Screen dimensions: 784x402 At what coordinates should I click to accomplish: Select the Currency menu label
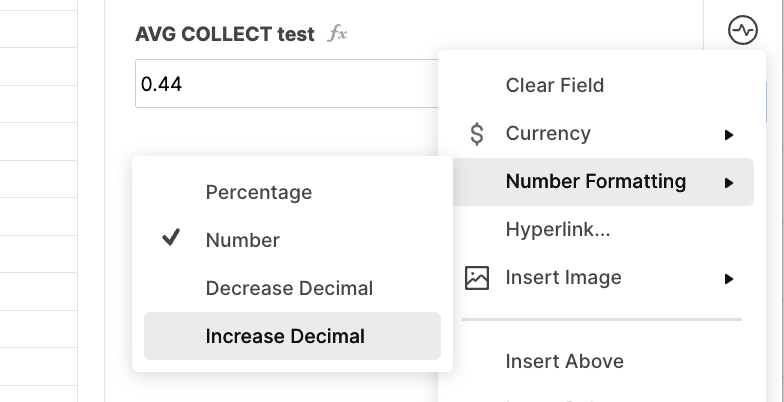(548, 133)
